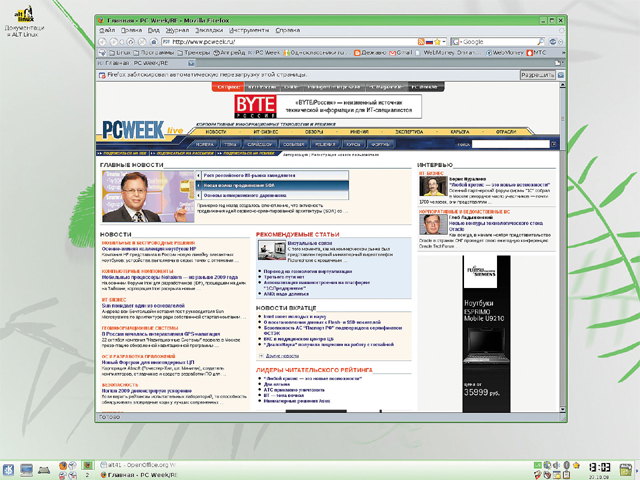Click the URL field showing http://www.pcweek.ru/
The image size is (640, 480).
click(x=291, y=42)
